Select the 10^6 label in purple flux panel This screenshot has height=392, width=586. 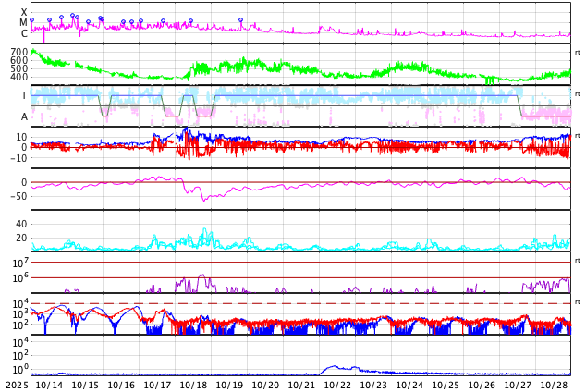pos(20,277)
